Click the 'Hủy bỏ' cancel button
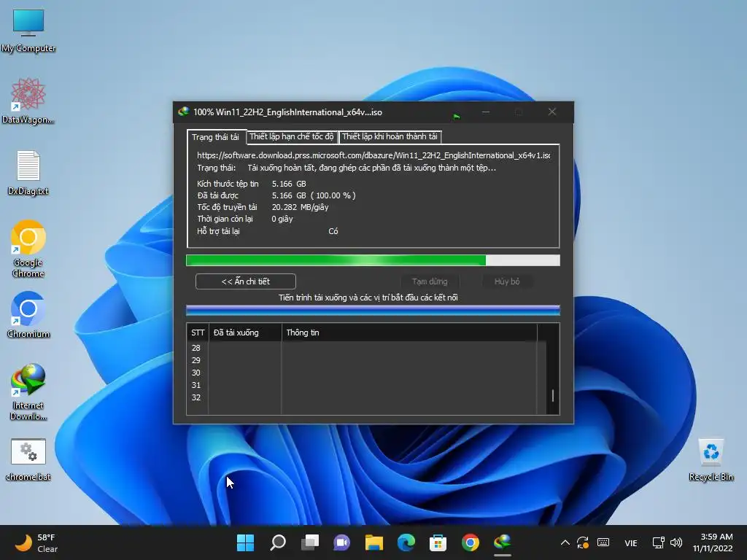This screenshot has height=560, width=747. tap(507, 281)
